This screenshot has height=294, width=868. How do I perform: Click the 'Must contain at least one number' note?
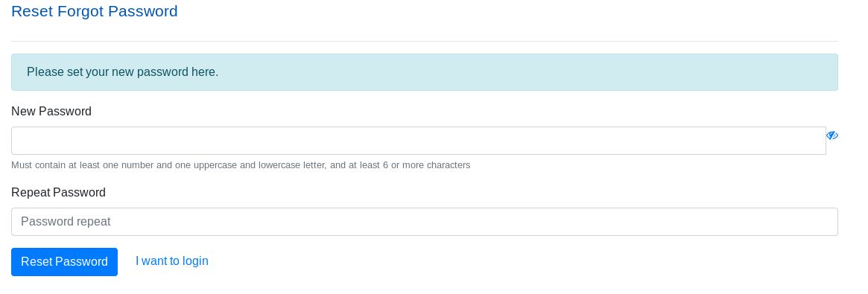[x=240, y=164]
